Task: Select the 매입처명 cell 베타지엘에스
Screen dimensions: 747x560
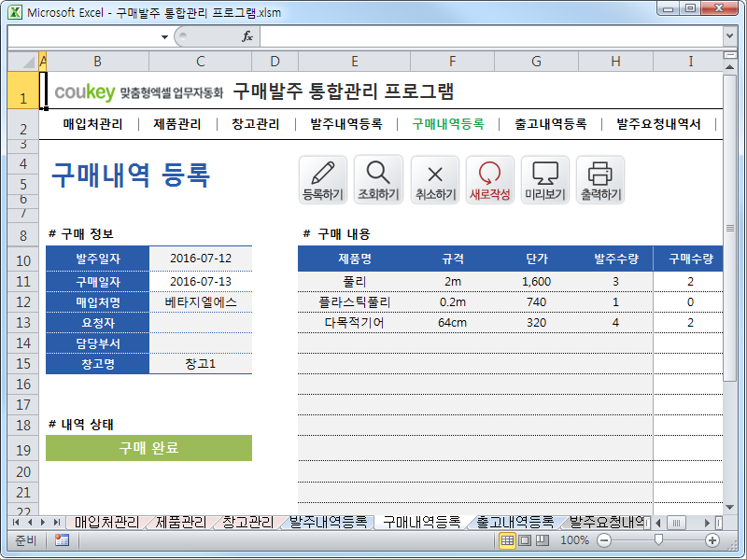Action: click(x=201, y=302)
